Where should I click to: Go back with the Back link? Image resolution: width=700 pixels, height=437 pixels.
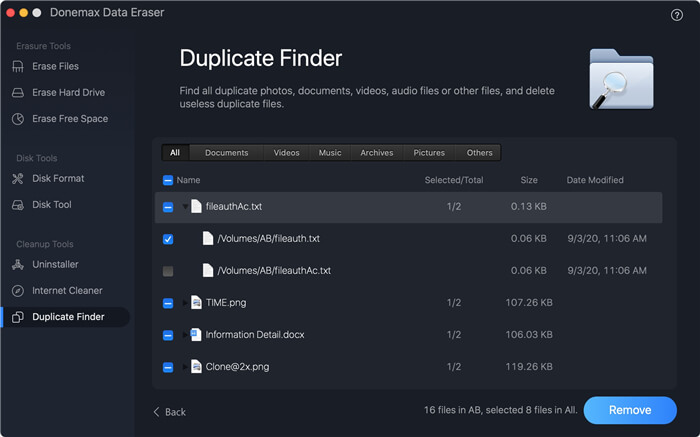coord(170,412)
